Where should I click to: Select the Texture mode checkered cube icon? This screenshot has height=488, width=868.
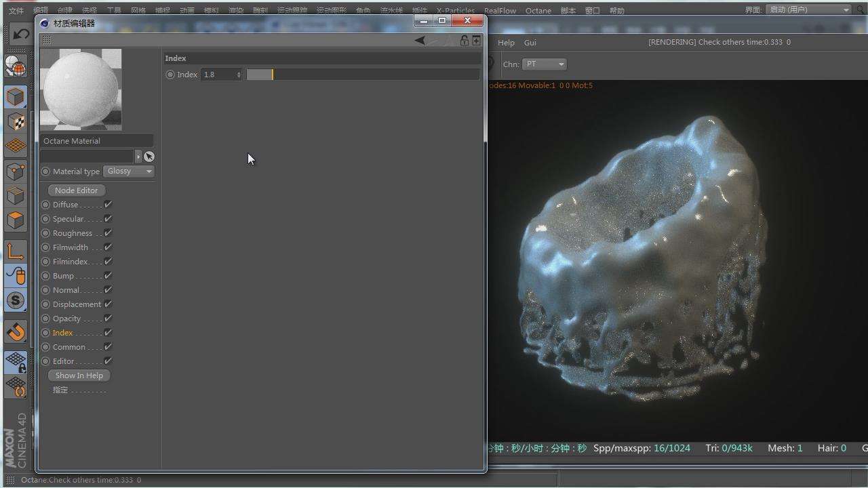click(x=16, y=122)
